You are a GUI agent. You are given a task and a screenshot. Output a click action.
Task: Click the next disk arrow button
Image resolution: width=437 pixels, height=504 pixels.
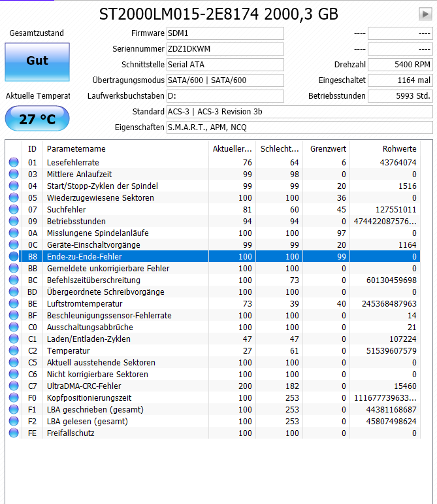(425, 14)
